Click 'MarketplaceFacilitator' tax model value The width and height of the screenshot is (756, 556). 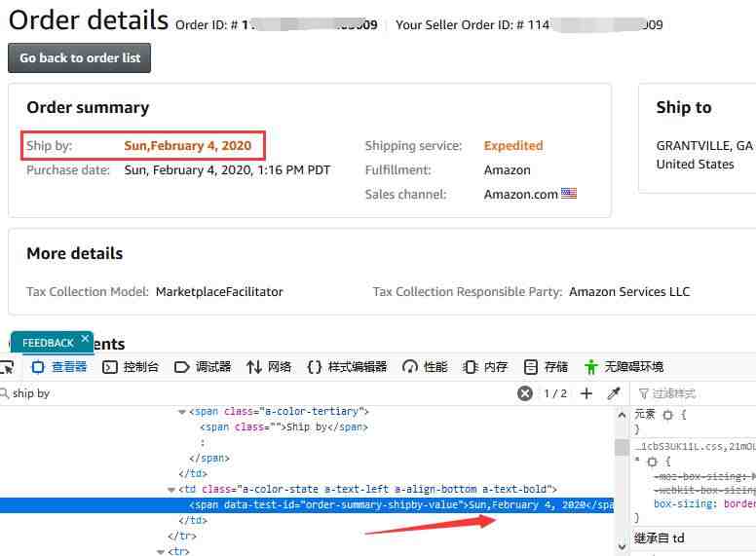pos(219,291)
